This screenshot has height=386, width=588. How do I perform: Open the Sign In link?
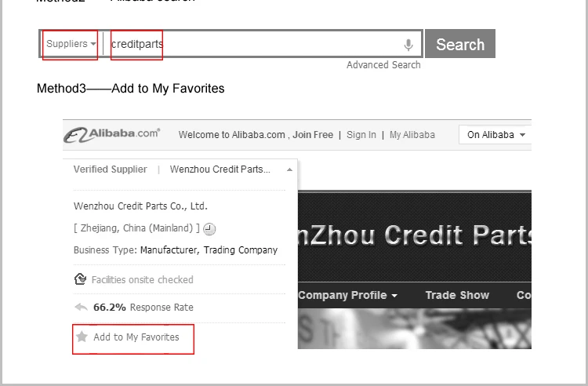tap(361, 135)
